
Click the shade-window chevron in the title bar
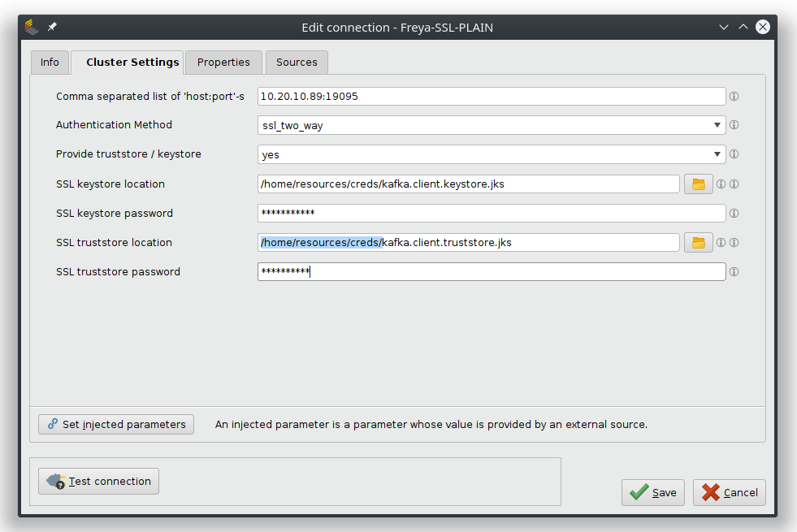tap(724, 27)
